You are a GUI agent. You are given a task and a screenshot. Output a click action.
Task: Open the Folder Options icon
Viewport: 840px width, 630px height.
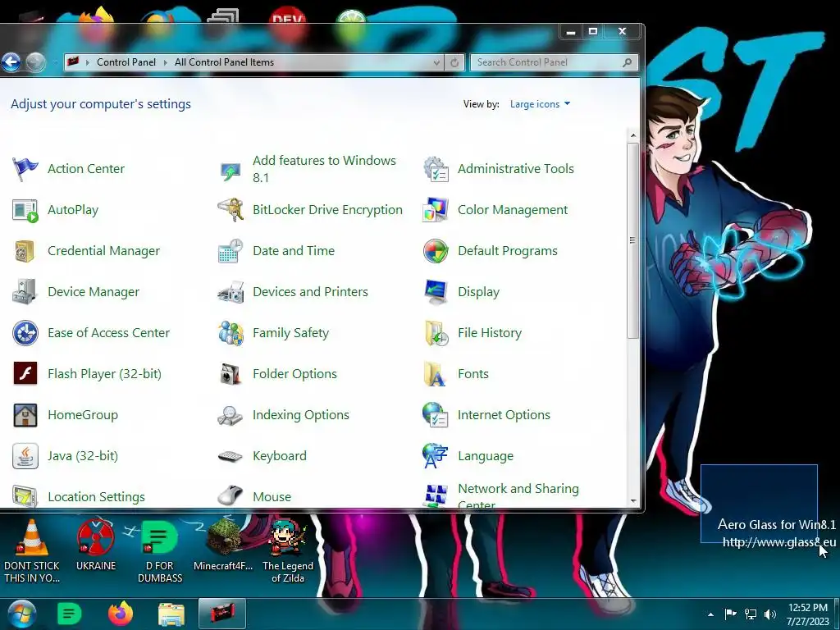[231, 374]
